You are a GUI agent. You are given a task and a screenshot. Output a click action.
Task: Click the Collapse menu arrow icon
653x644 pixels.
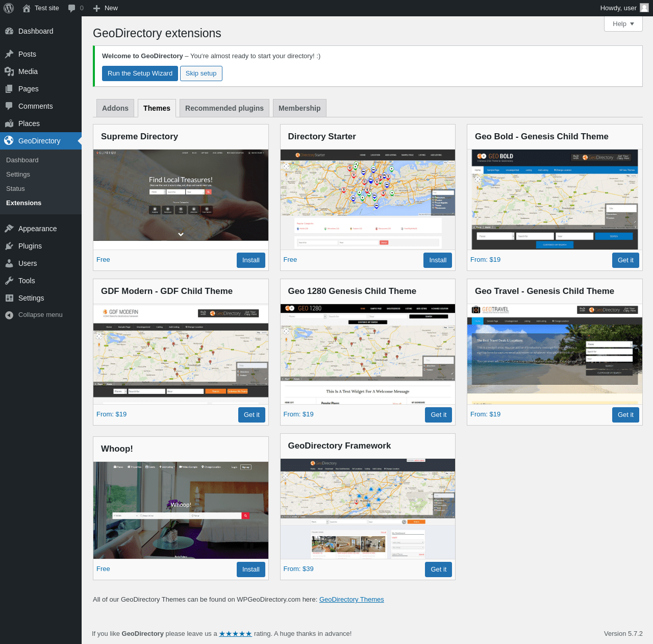tap(9, 315)
